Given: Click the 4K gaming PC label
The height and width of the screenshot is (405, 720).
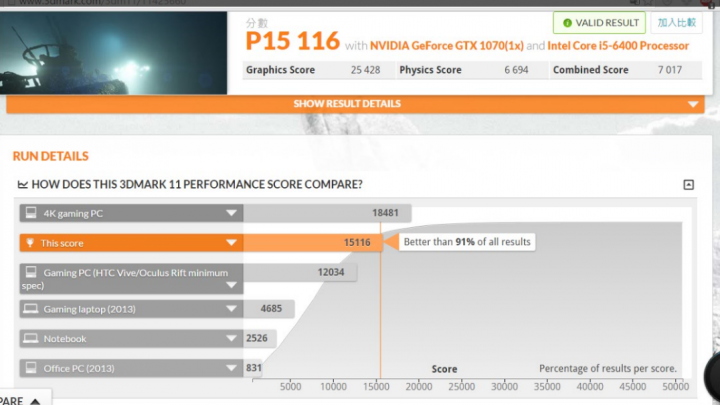Looking at the screenshot, I should coord(73,214).
